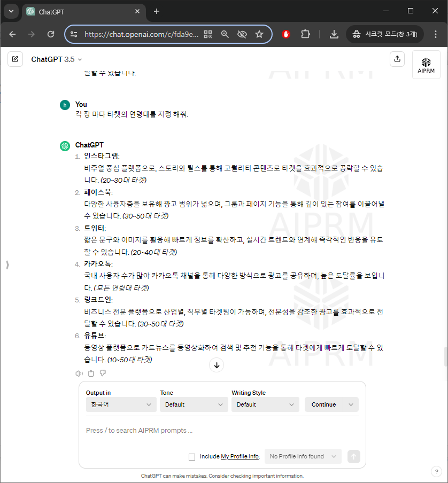
Task: Open the help question mark button
Action: pyautogui.click(x=436, y=471)
